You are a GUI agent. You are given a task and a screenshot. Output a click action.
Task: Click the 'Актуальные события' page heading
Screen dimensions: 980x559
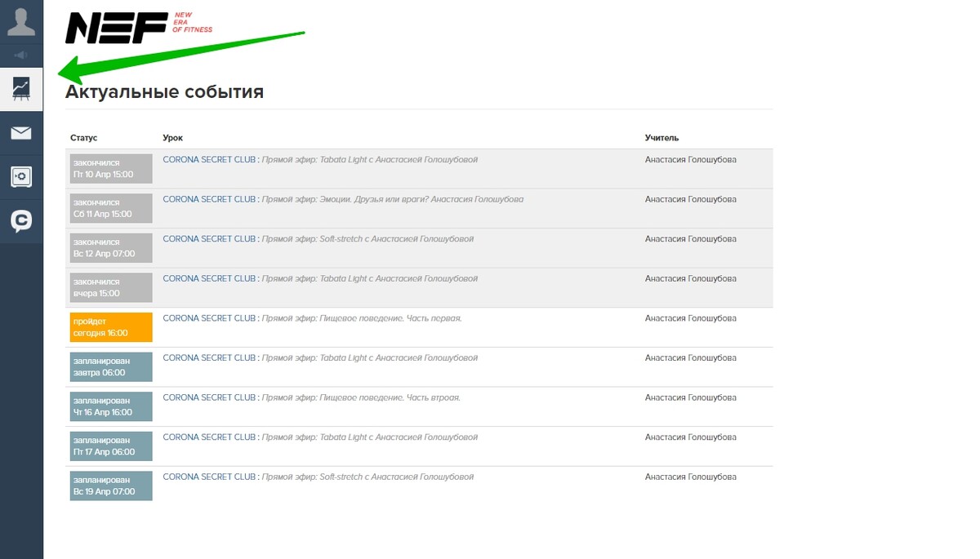tap(164, 91)
